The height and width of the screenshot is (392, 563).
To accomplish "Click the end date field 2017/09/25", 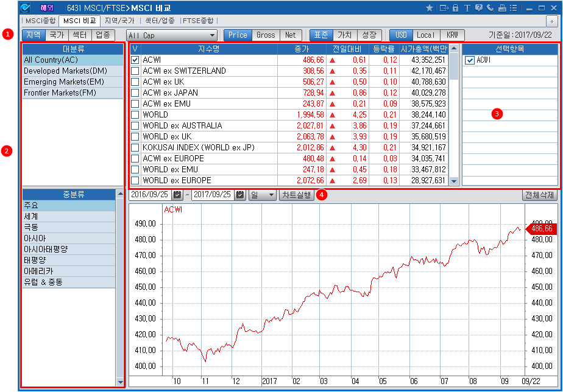I will click(213, 195).
